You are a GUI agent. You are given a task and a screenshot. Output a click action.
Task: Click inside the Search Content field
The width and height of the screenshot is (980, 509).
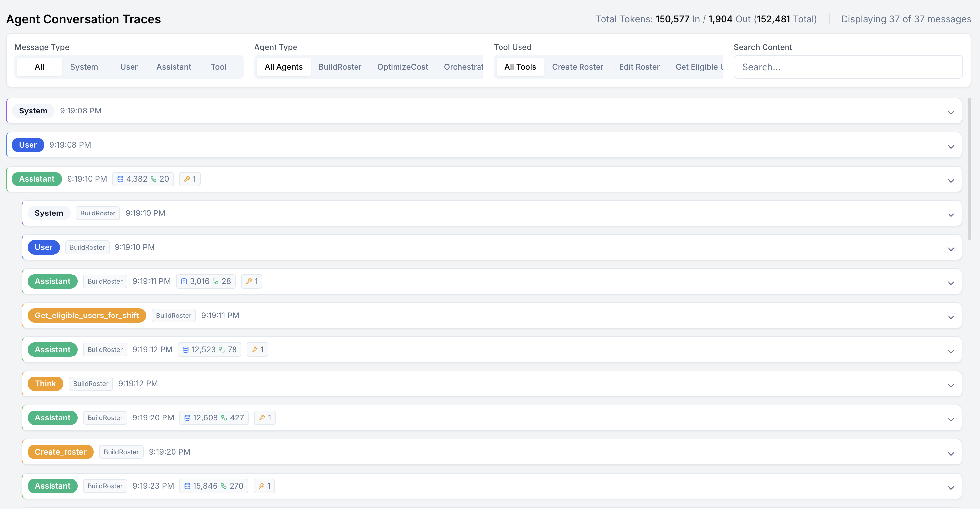pos(847,67)
